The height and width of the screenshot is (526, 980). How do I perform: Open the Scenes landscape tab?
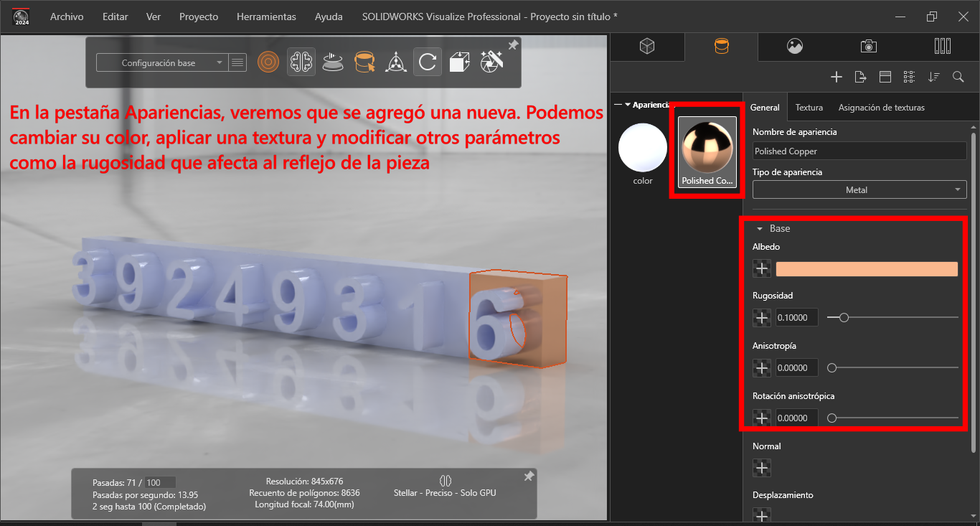[794, 47]
